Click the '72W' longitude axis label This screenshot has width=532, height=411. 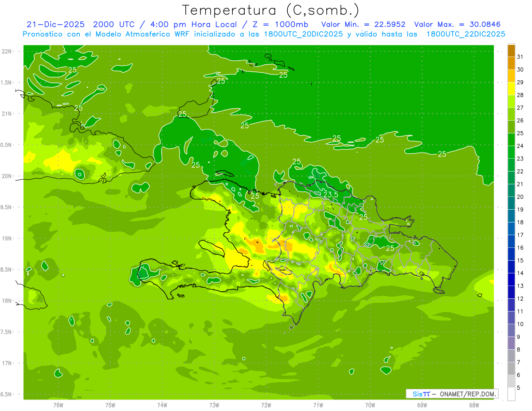pyautogui.click(x=266, y=405)
